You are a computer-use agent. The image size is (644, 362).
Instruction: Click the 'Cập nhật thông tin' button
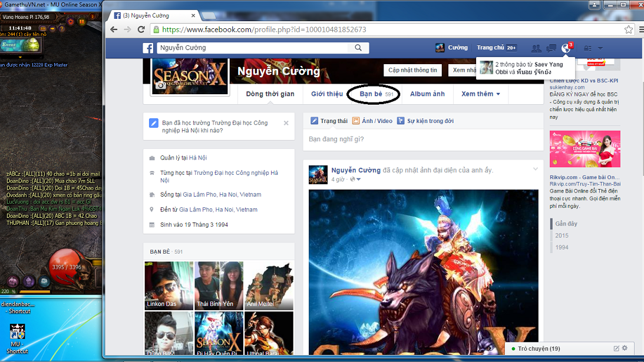[412, 70]
